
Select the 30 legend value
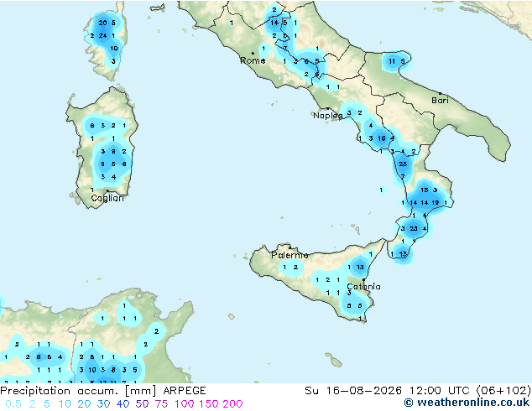[103, 404]
